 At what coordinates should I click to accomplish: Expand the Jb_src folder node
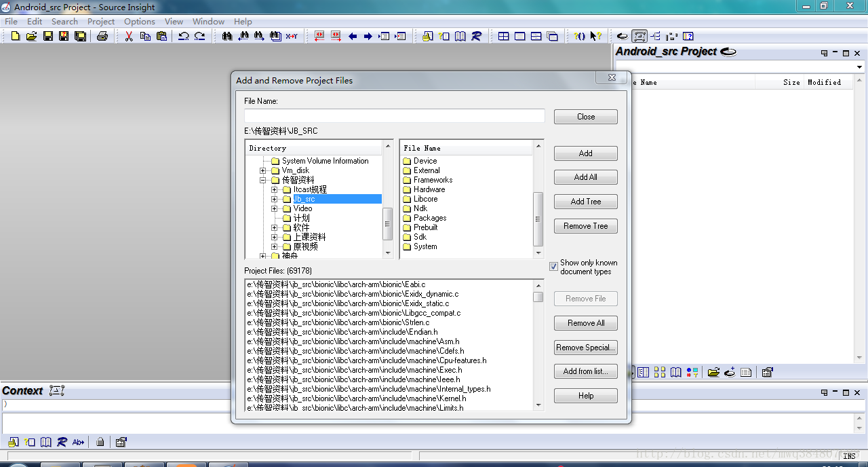coord(275,199)
